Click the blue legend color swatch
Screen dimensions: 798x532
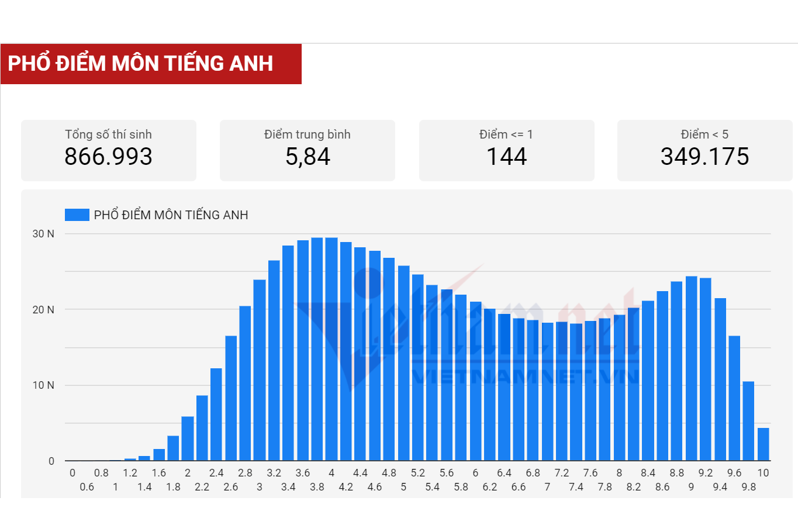77,215
